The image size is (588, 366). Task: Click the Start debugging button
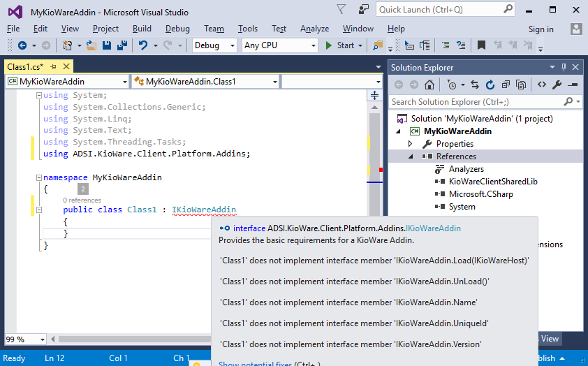340,45
